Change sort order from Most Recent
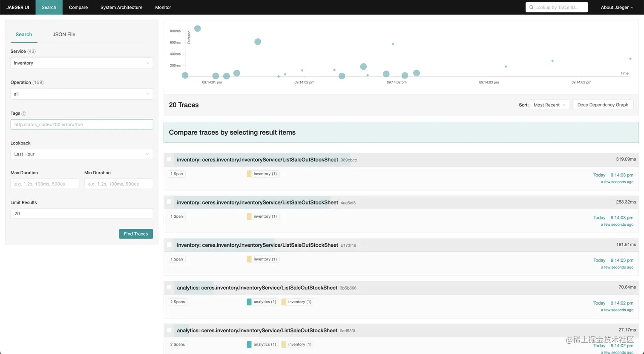644x354 pixels. pyautogui.click(x=549, y=105)
